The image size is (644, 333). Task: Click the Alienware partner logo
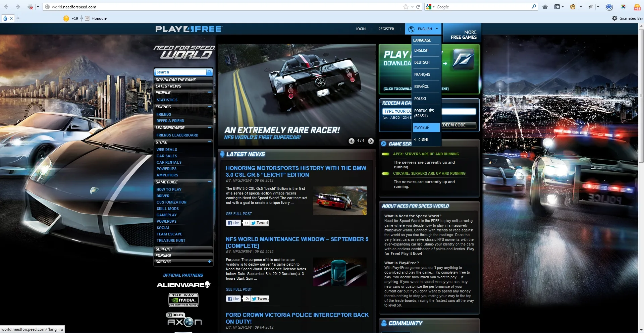point(183,285)
